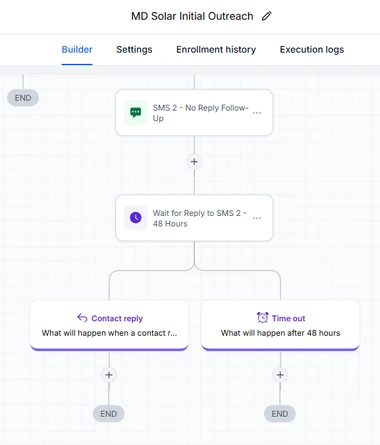
Task: View the Execution logs tab
Action: [312, 49]
